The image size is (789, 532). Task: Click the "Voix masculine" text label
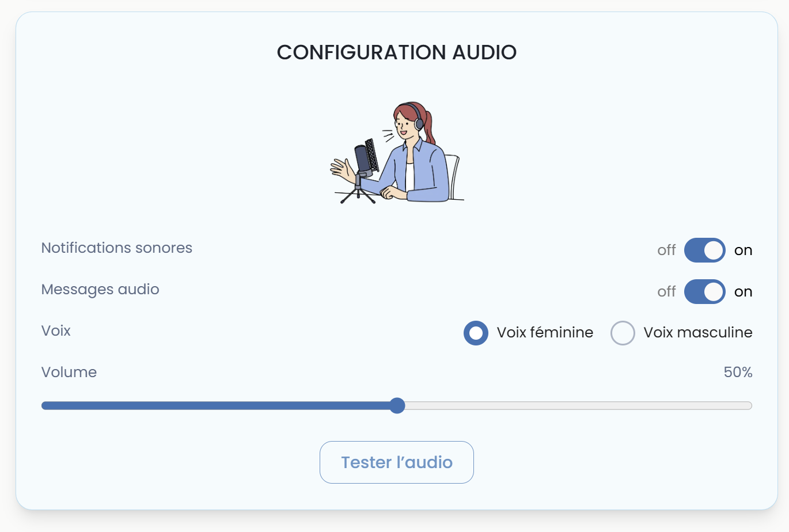click(x=697, y=333)
